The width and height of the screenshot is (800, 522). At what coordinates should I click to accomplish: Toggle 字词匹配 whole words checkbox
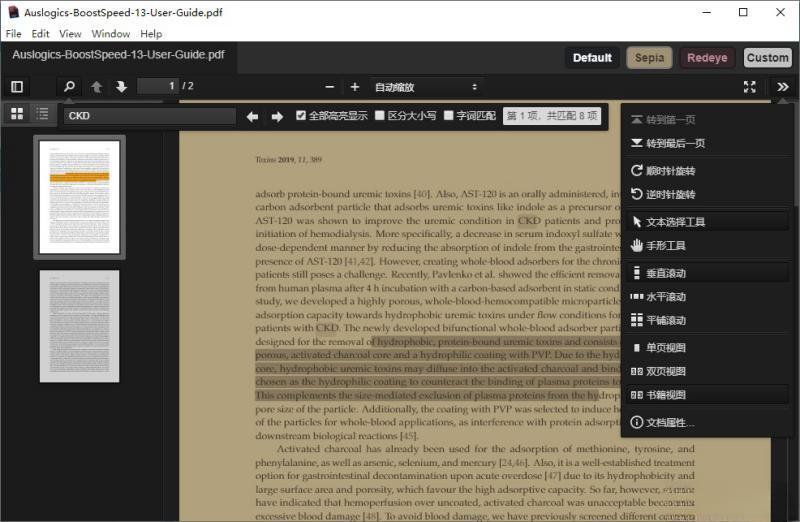pyautogui.click(x=448, y=115)
